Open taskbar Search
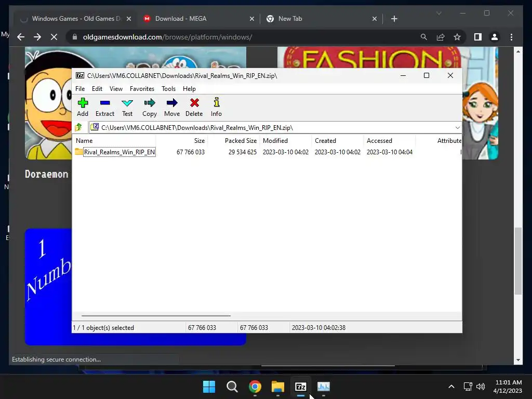The width and height of the screenshot is (532, 399). [x=232, y=387]
